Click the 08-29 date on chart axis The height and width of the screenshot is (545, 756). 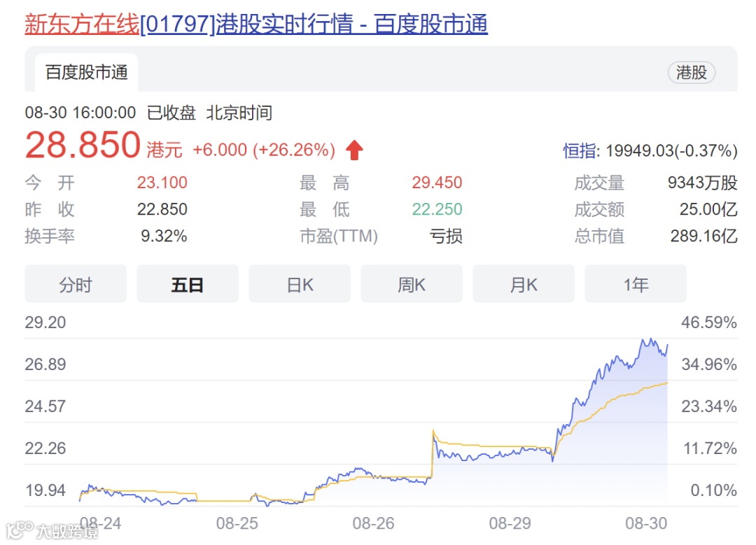tap(510, 523)
